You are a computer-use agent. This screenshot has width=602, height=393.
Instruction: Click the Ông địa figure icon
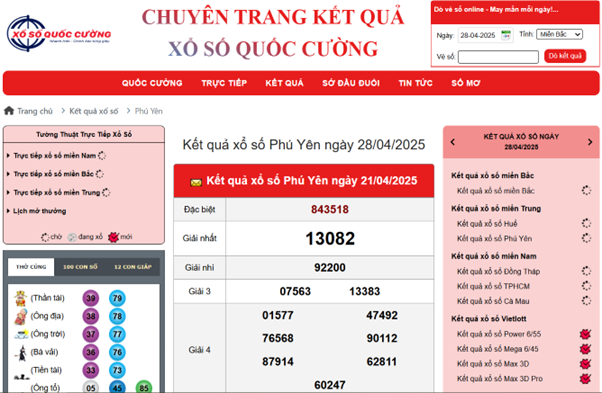click(20, 316)
